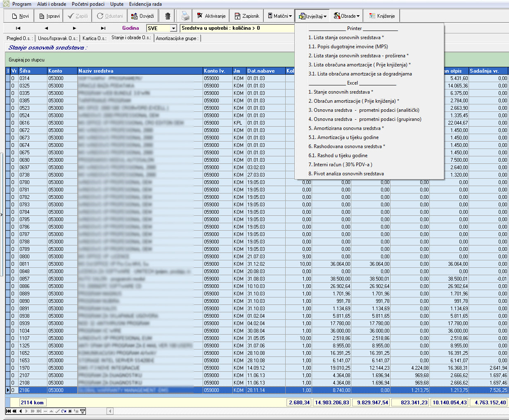Click previous-page double arrow in bottom navigator
Viewport: 509px width, 420px height.
coord(14,411)
